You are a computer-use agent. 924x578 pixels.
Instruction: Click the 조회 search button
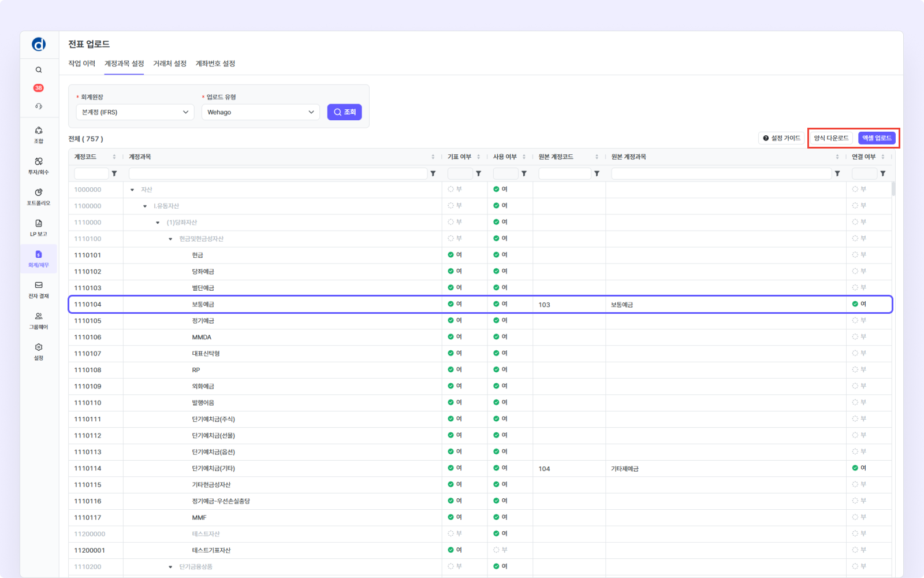click(x=345, y=112)
